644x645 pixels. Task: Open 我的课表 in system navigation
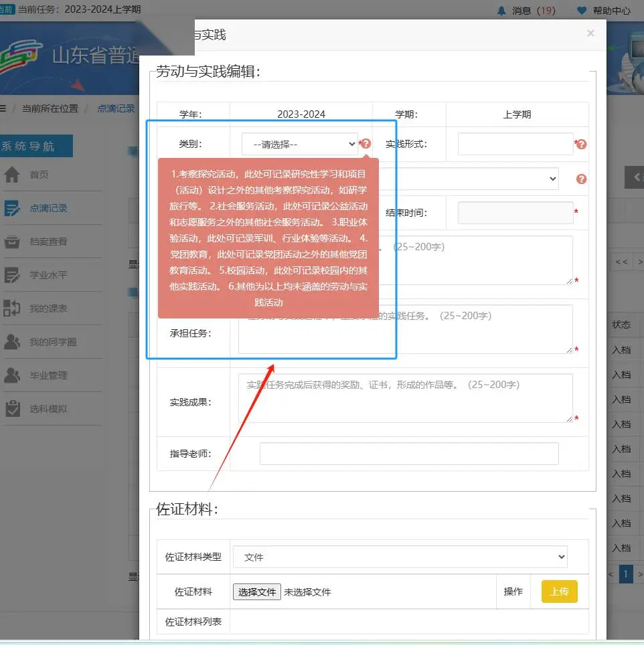(x=49, y=308)
